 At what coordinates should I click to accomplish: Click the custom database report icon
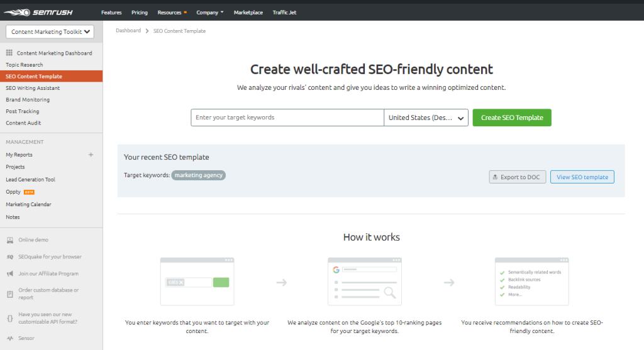[x=10, y=294]
